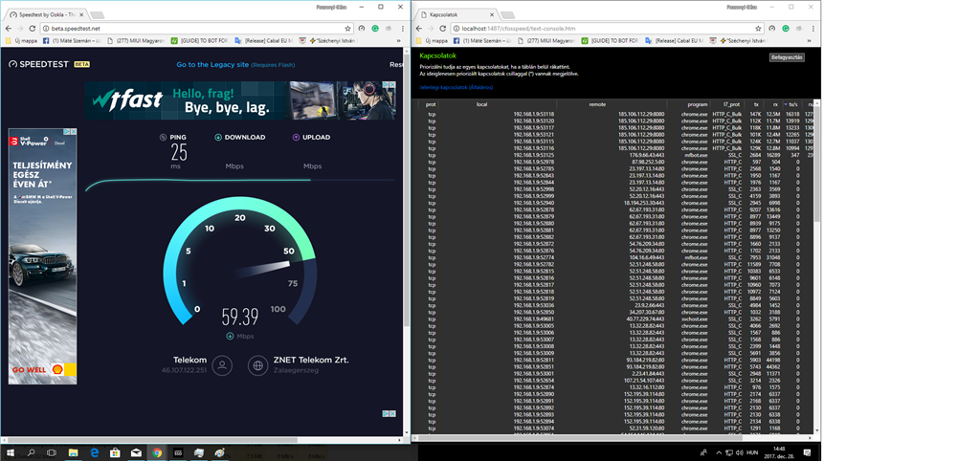This screenshot has width=980, height=461.
Task: Click green Grammarly extension icon in left window
Action: [375, 29]
